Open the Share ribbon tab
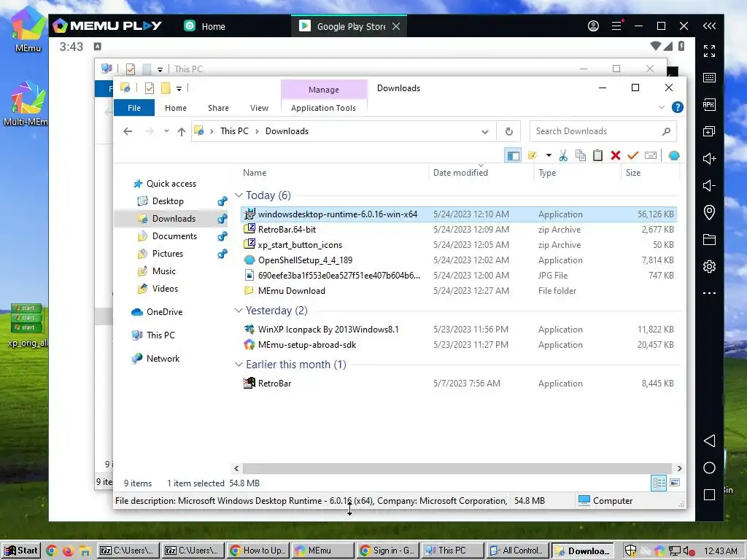The width and height of the screenshot is (747, 560). pos(218,108)
